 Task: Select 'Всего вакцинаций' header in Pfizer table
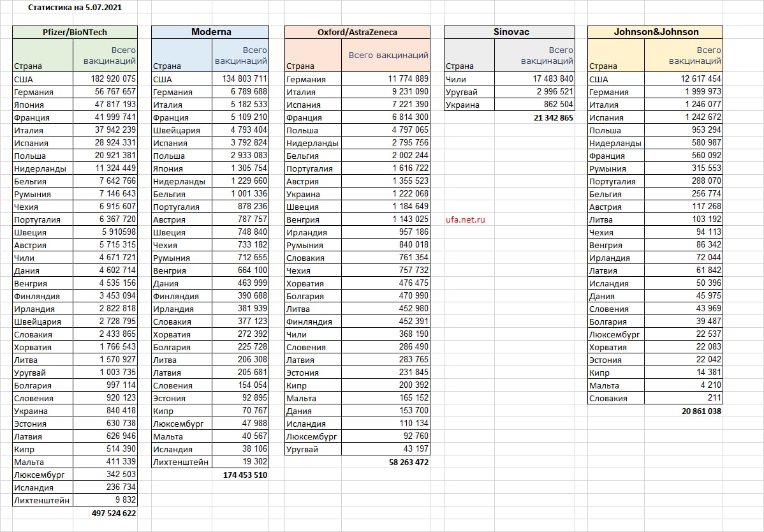[105, 55]
